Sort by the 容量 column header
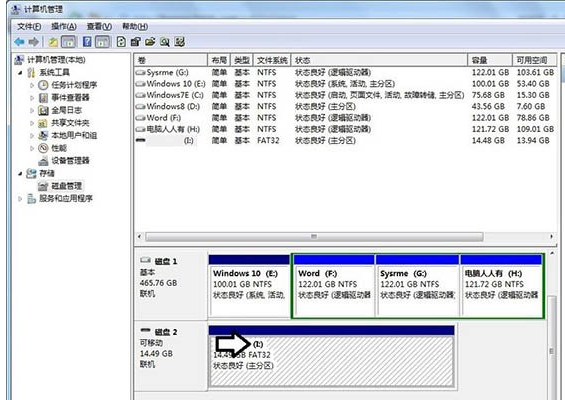The image size is (565, 400). click(490, 60)
